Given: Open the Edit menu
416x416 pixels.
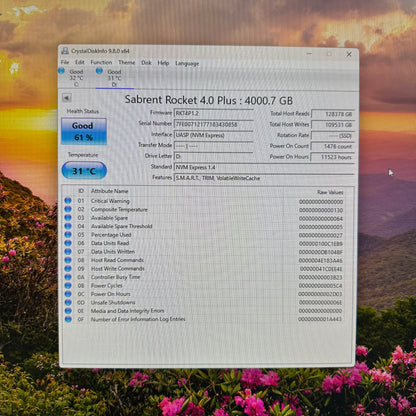Looking at the screenshot, I should point(80,62).
